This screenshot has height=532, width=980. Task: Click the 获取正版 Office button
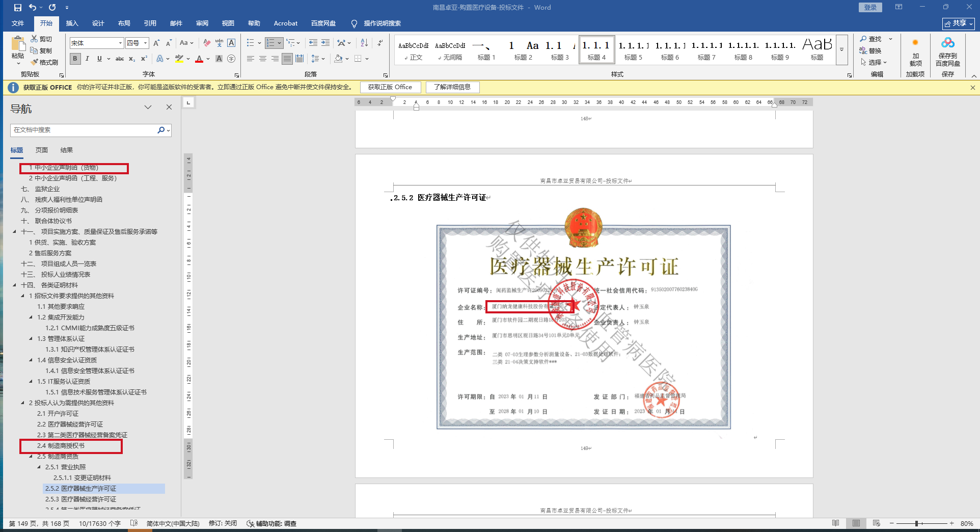390,87
